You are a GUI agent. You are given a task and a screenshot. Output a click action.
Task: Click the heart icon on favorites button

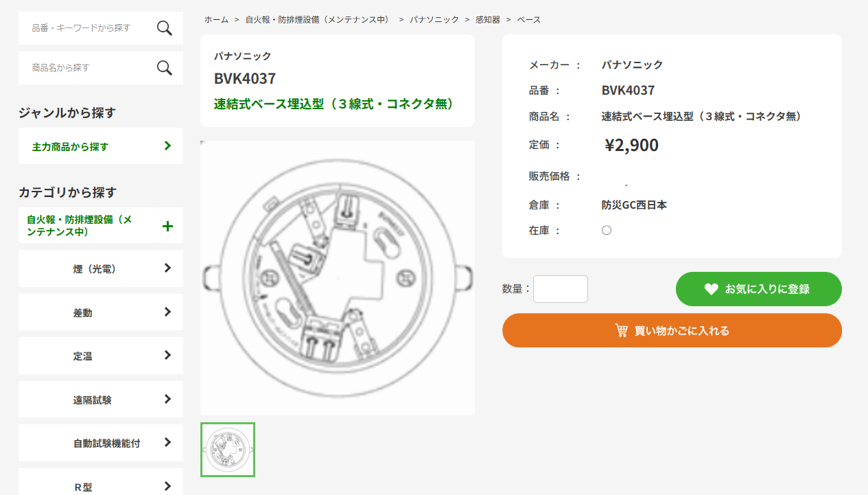click(711, 289)
